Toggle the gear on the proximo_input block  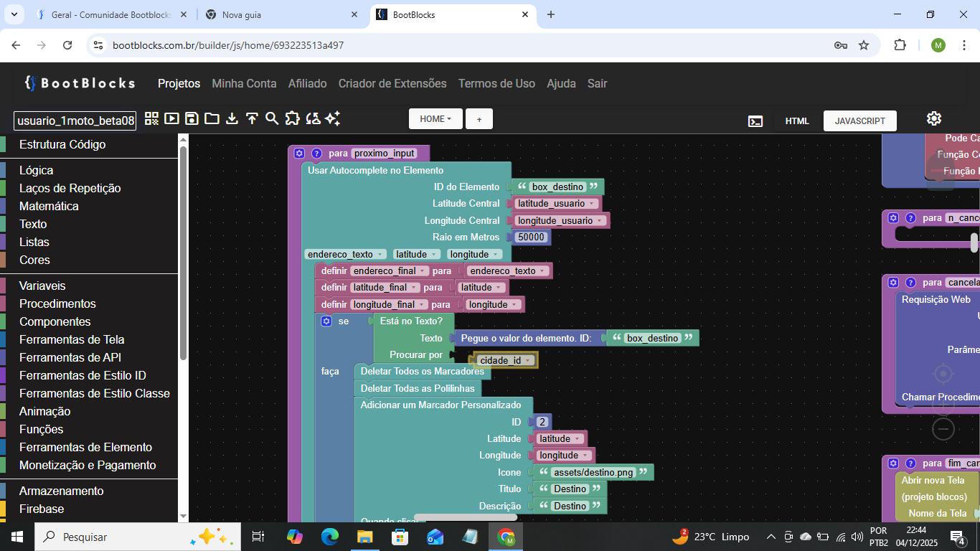pyautogui.click(x=299, y=154)
